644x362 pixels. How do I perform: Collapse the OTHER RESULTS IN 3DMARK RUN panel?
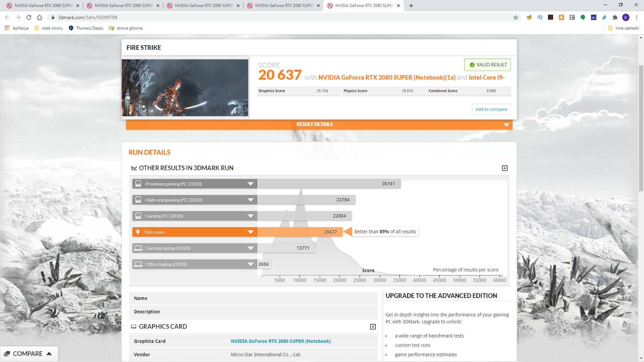click(x=504, y=168)
